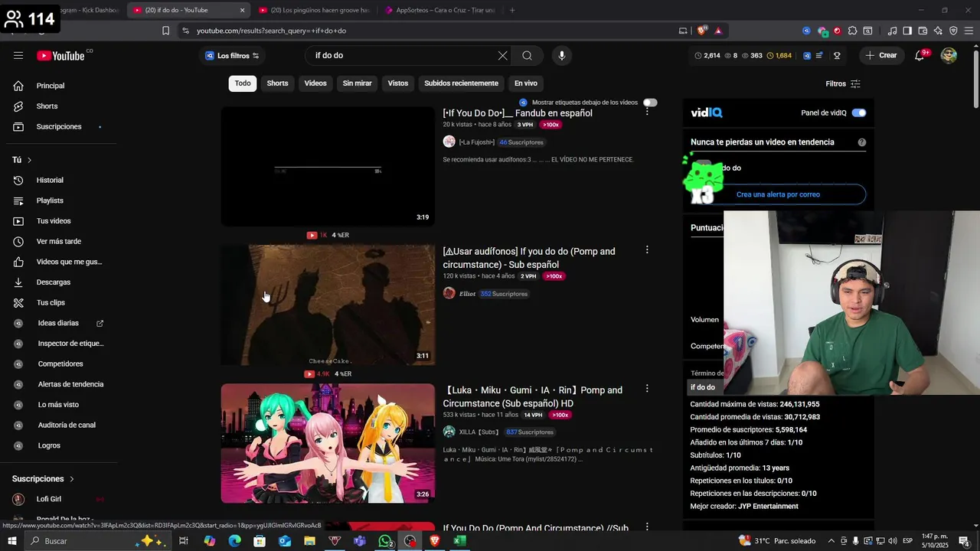Open vidIQ list icon beside trophy
The height and width of the screenshot is (551, 980).
pyautogui.click(x=819, y=55)
